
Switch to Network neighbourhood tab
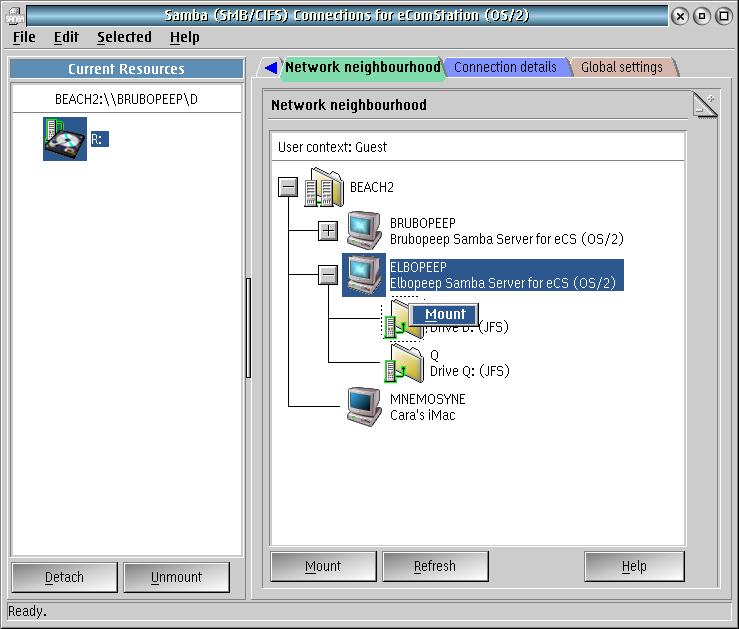pyautogui.click(x=363, y=67)
